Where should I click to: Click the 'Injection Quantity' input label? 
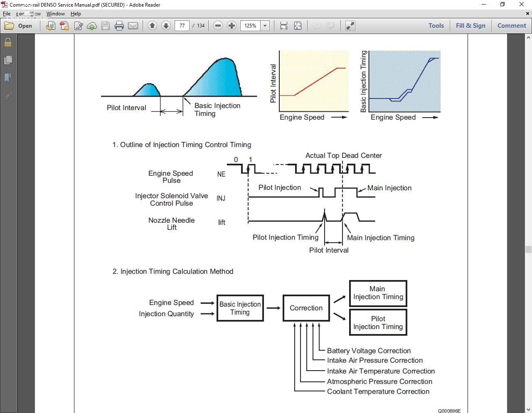click(166, 314)
